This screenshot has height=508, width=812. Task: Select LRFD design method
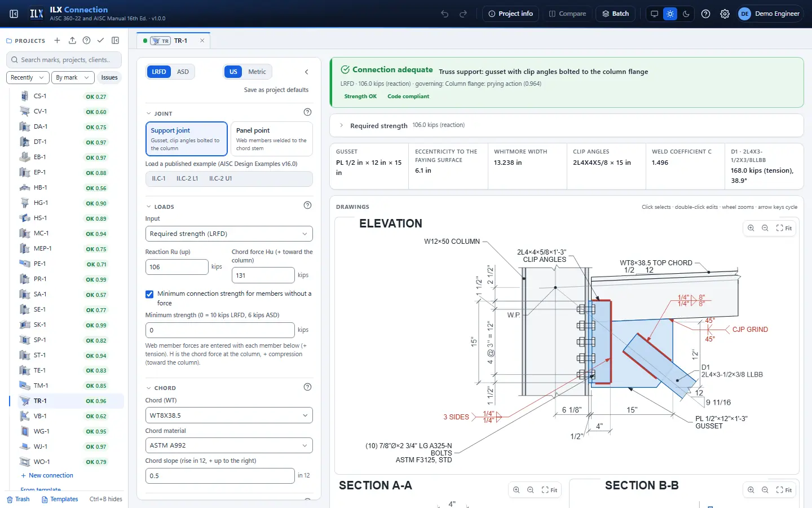pyautogui.click(x=159, y=72)
